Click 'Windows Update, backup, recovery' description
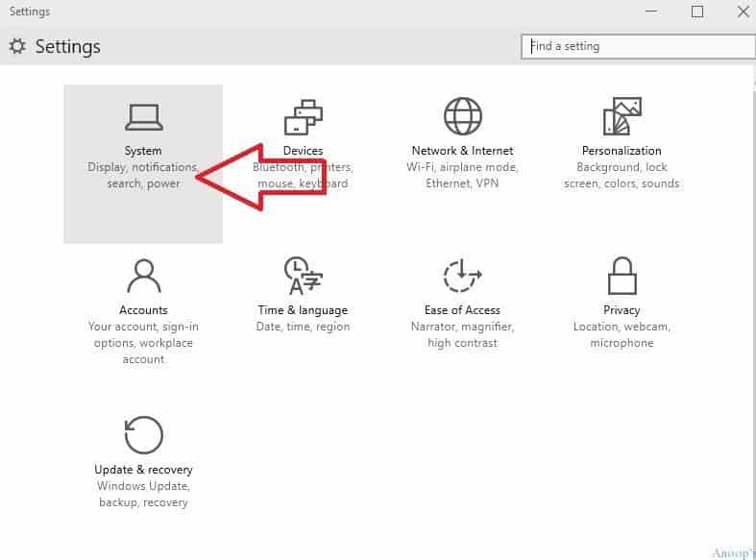 click(x=143, y=495)
